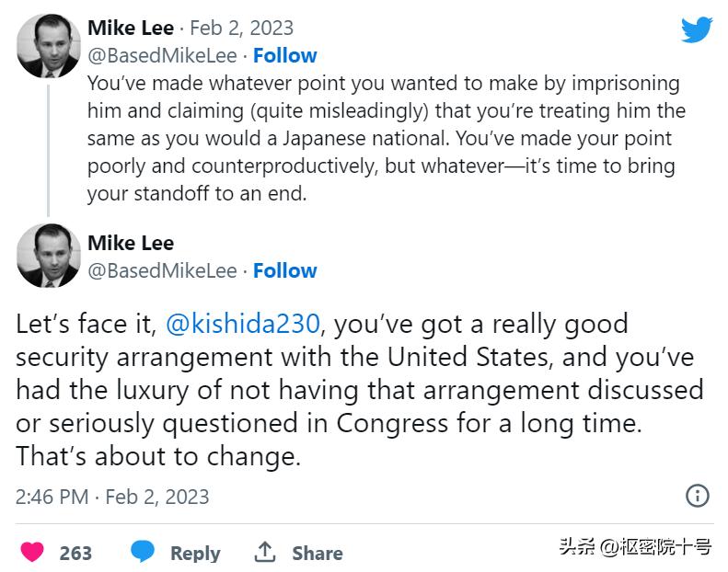Open Mike Lee's avatar in the lower tweet
This screenshot has height=572, width=728.
49,256
